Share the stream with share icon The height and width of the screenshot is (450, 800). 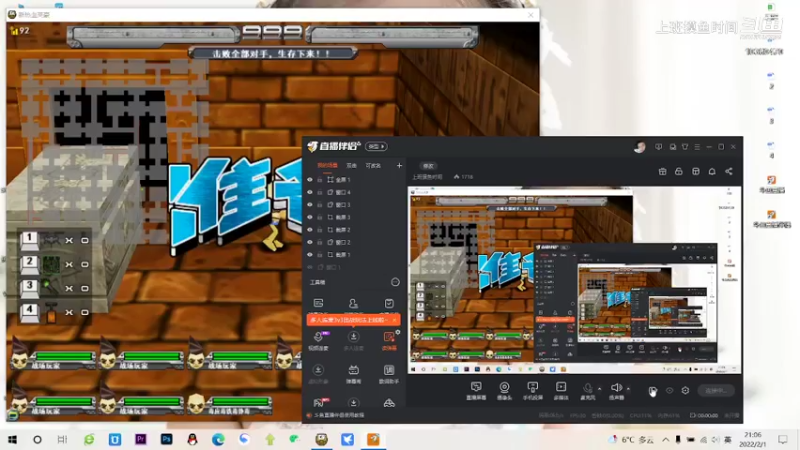729,171
